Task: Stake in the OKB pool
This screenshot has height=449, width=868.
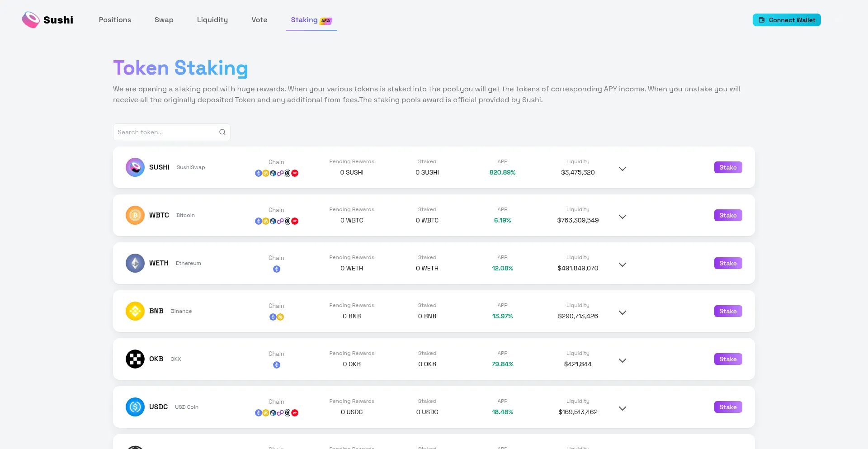Action: (x=728, y=359)
